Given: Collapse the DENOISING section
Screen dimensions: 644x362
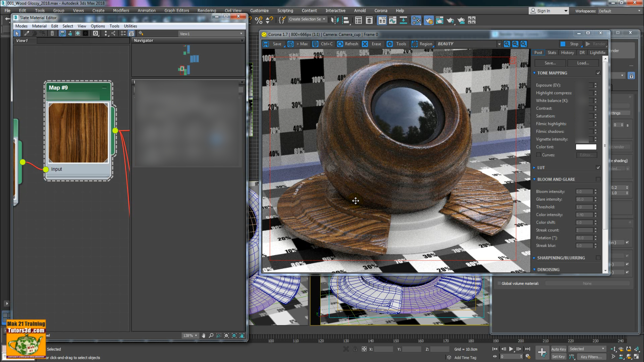Looking at the screenshot, I should point(534,270).
